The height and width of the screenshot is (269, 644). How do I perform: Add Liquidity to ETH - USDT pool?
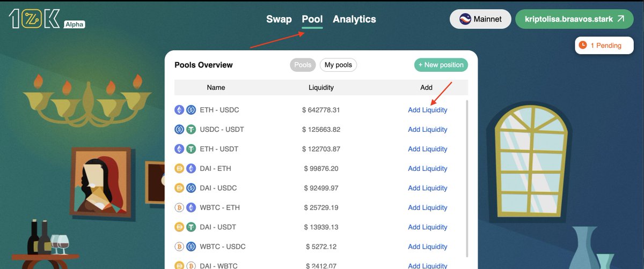(x=428, y=149)
